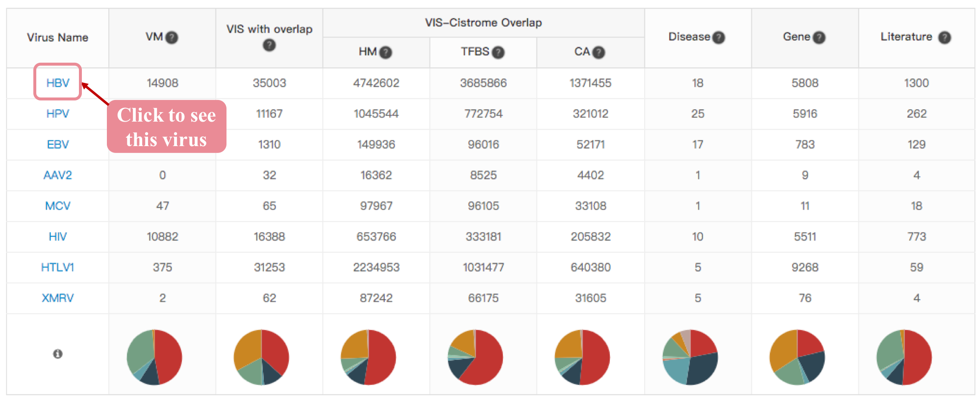This screenshot has height=404, width=980.
Task: Click the Literature column help icon
Action: (x=944, y=38)
